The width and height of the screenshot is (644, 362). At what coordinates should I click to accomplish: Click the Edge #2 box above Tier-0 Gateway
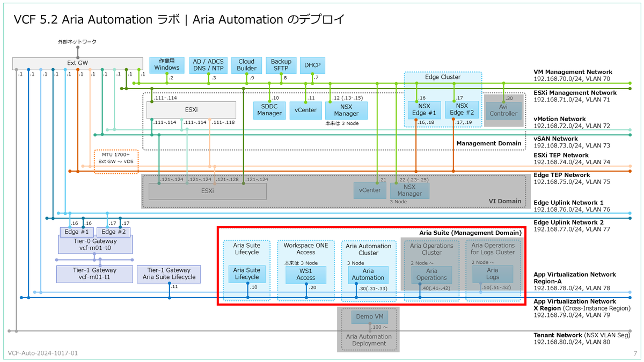[x=113, y=232]
